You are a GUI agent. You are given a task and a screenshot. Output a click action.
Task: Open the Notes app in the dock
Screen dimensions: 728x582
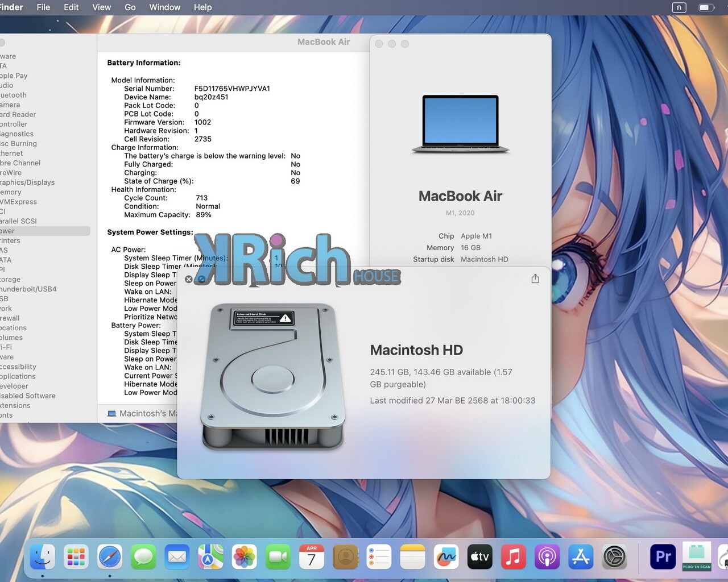tap(412, 556)
